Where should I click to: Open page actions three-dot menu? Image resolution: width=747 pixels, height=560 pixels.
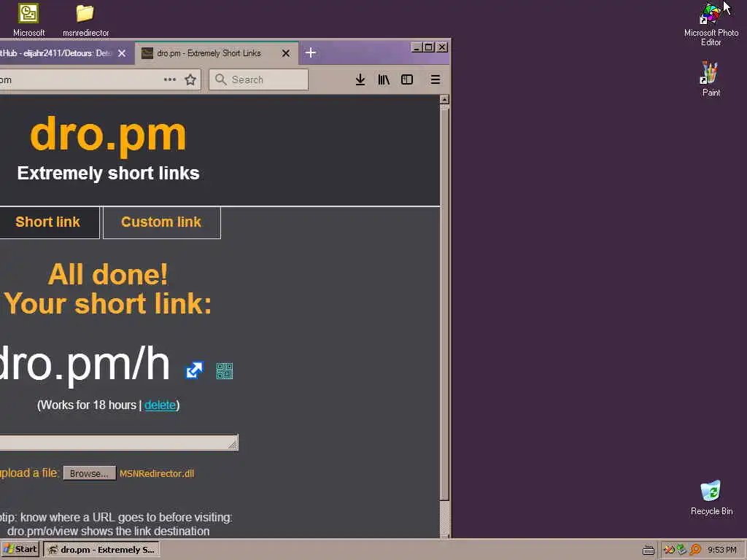[x=170, y=79]
